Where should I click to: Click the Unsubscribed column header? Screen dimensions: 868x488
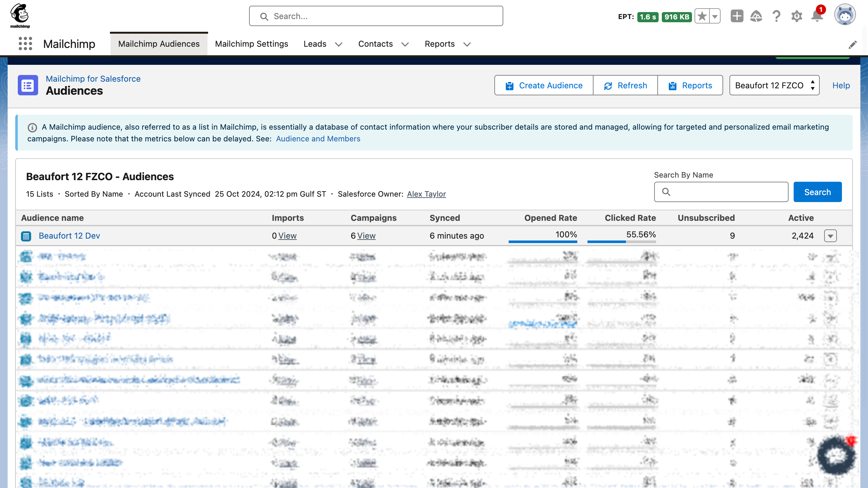pyautogui.click(x=706, y=218)
